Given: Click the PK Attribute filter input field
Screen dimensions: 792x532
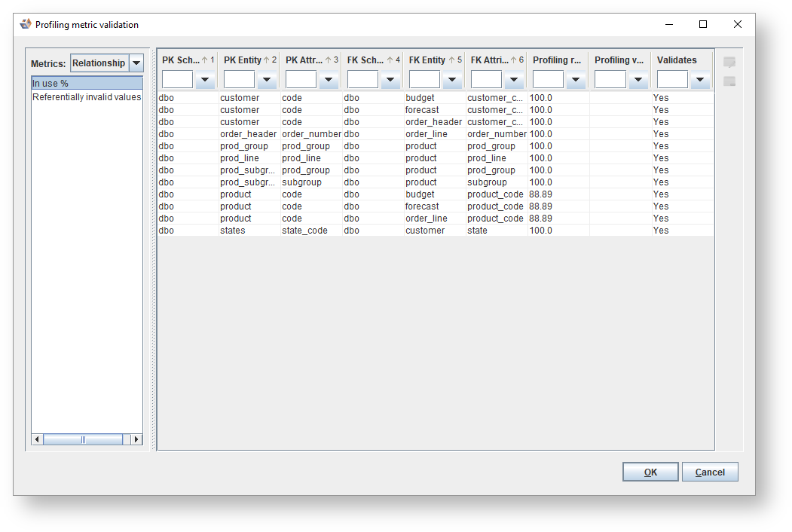Looking at the screenshot, I should [301, 79].
